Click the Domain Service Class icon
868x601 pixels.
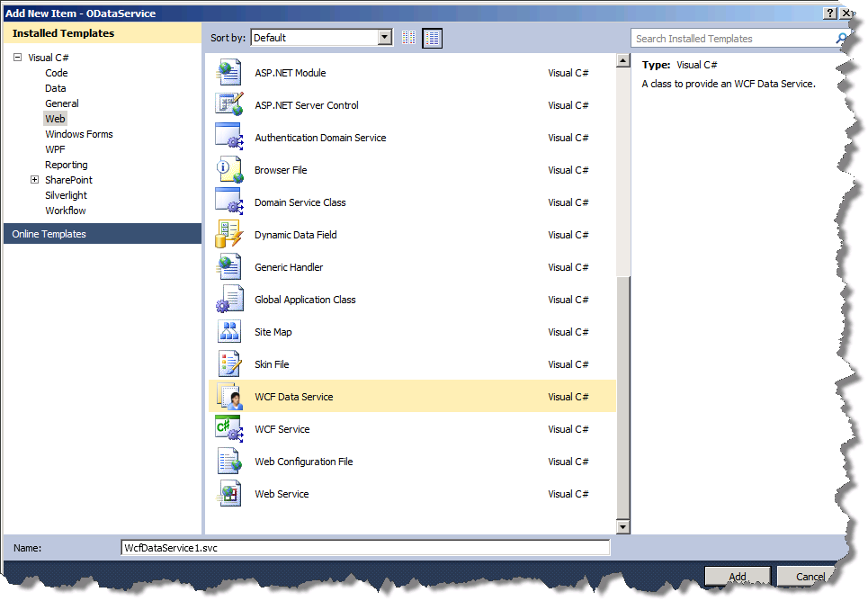tap(229, 202)
